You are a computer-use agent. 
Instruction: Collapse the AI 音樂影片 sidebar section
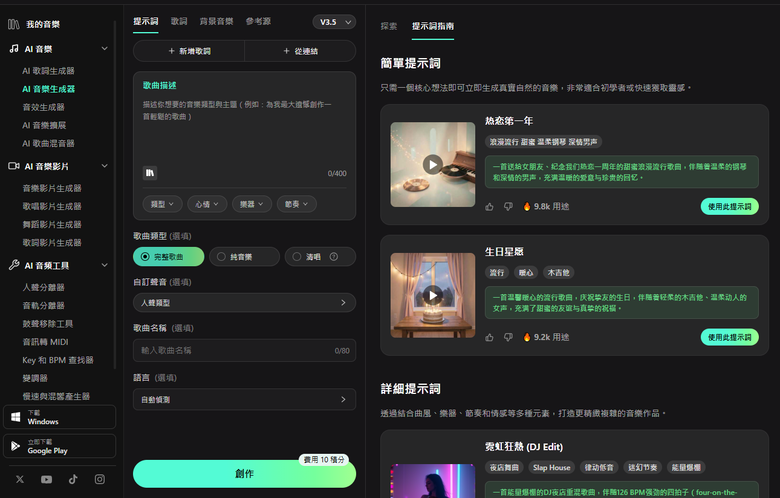click(x=104, y=166)
